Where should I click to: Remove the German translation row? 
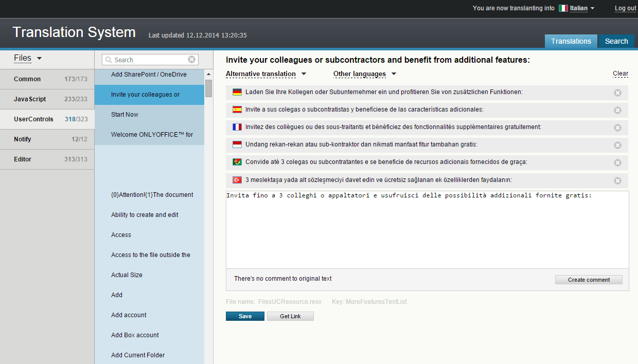617,93
